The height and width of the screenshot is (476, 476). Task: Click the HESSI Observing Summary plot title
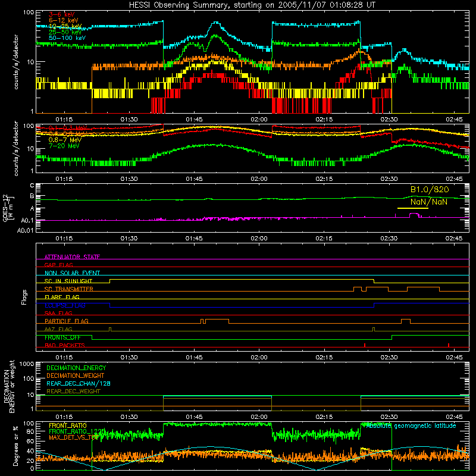coord(252,5)
